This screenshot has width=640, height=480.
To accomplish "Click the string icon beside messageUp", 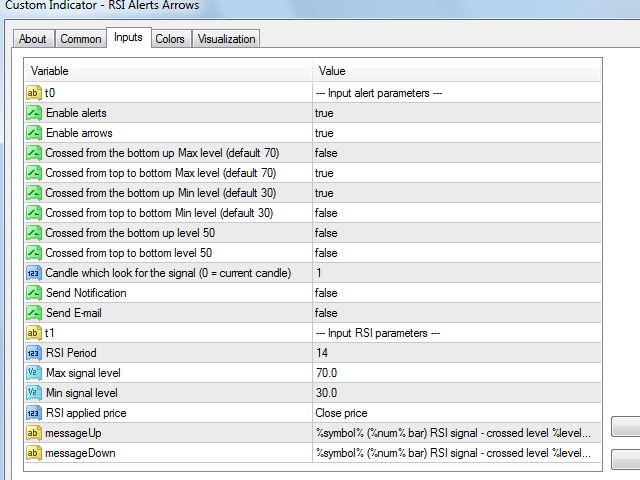I will pos(34,433).
